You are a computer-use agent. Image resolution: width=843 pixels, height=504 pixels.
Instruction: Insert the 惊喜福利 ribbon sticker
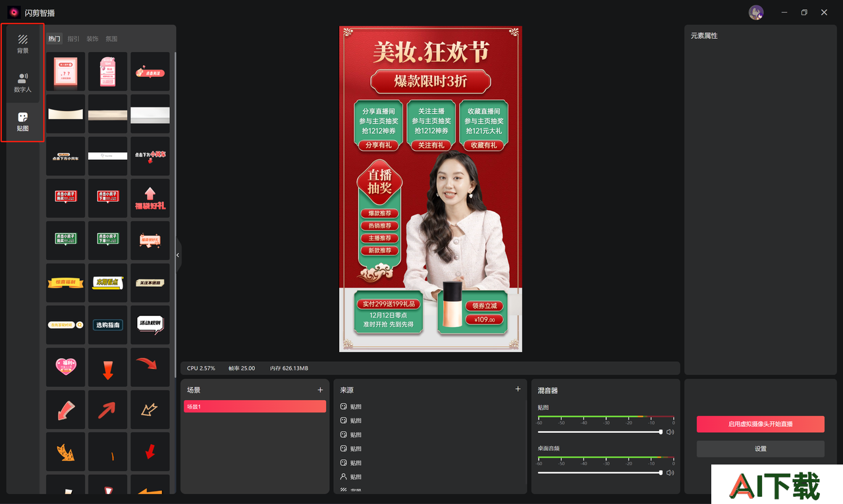coord(65,283)
